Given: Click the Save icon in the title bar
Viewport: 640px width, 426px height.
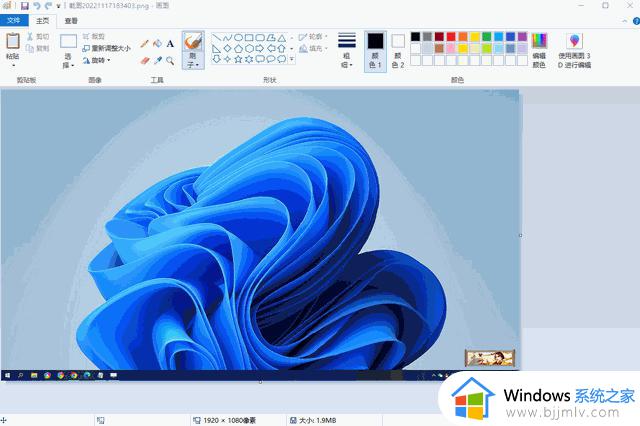Looking at the screenshot, I should (x=24, y=6).
